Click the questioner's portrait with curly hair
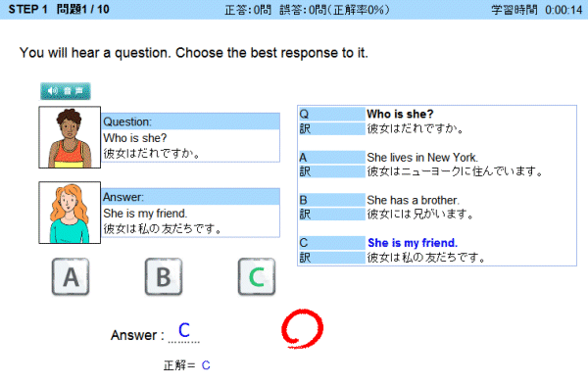This screenshot has width=588, height=385. [70, 137]
